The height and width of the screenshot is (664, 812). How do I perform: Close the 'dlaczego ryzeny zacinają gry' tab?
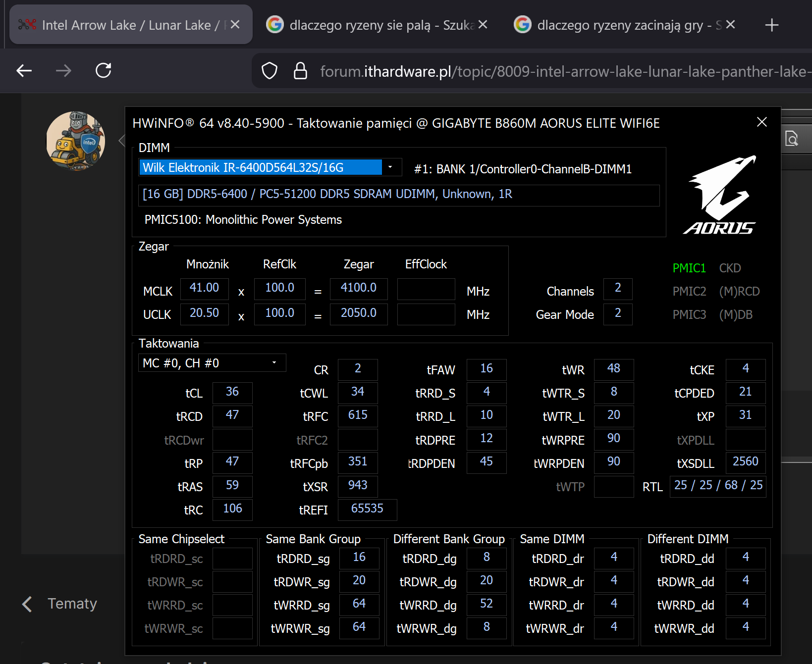click(730, 25)
